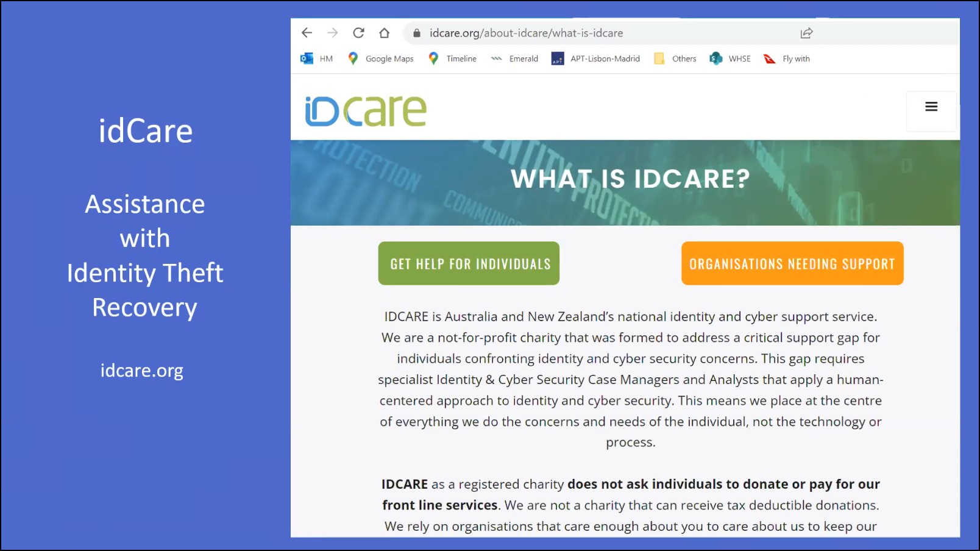
Task: Click the browser forward arrow
Action: pyautogui.click(x=332, y=33)
